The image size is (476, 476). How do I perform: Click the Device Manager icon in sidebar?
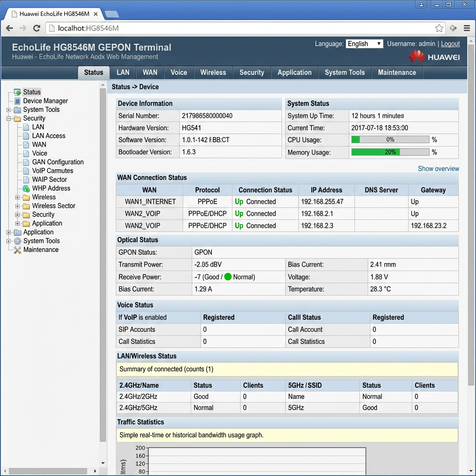18,101
